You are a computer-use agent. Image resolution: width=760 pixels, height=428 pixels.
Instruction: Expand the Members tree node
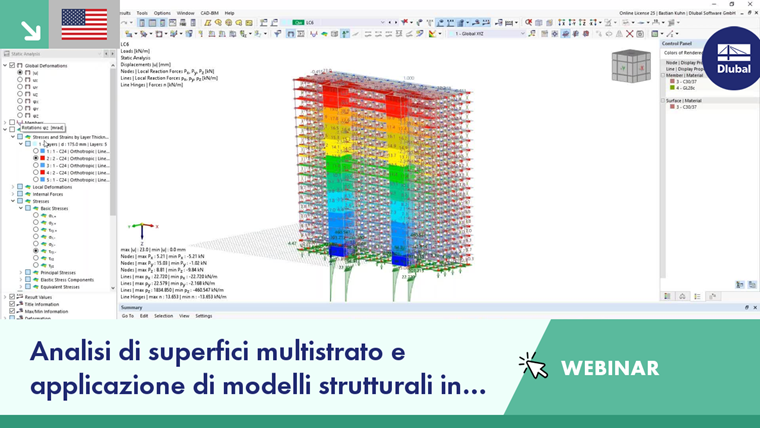5,123
